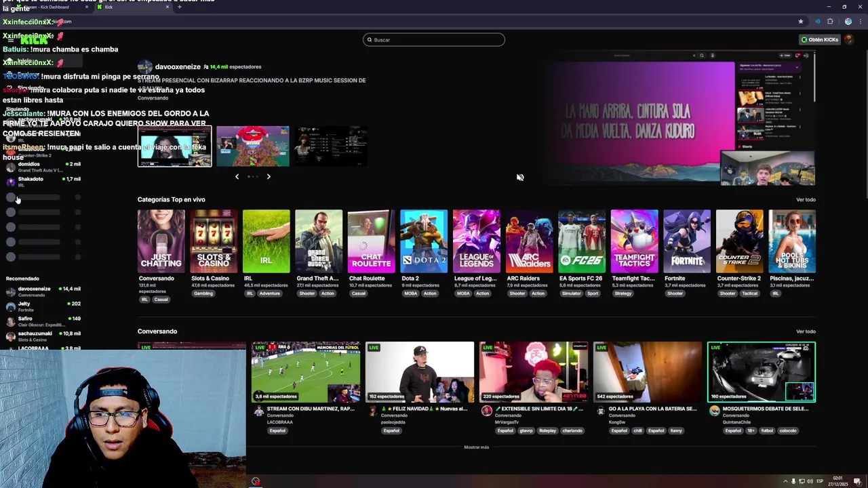Select the third featured stream thumbnail

click(331, 146)
